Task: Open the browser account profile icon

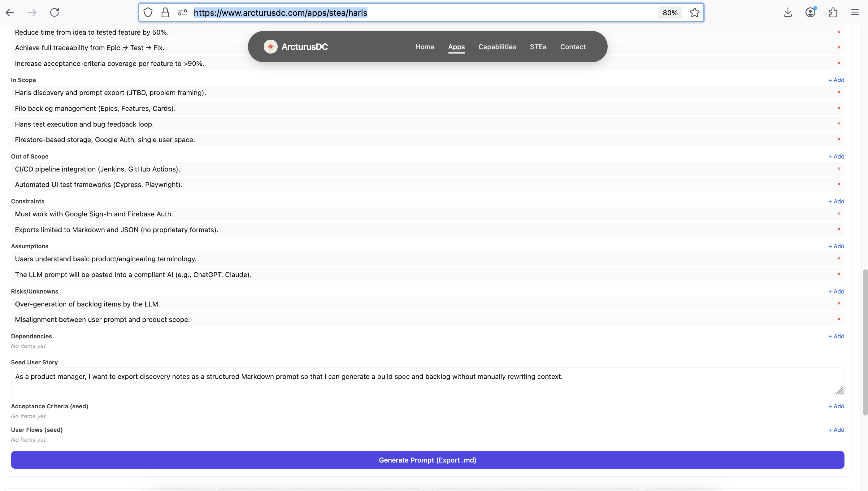Action: (x=810, y=12)
